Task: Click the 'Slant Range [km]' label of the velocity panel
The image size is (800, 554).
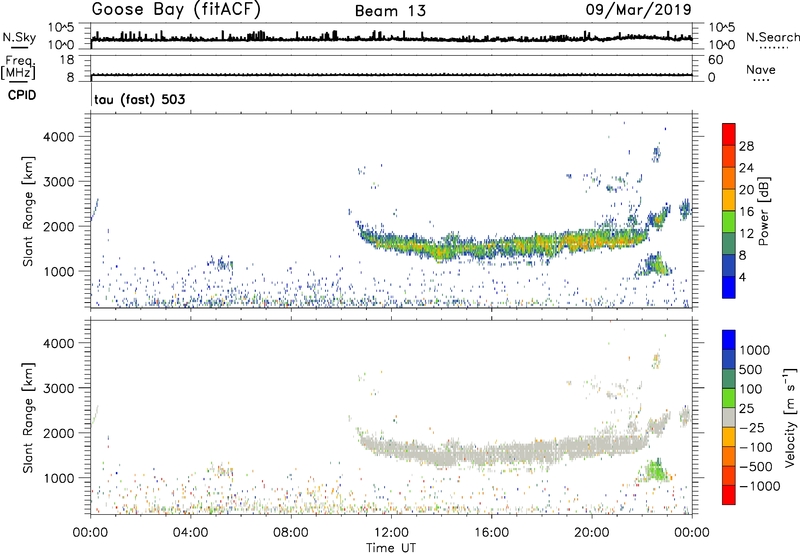Action: pos(28,417)
